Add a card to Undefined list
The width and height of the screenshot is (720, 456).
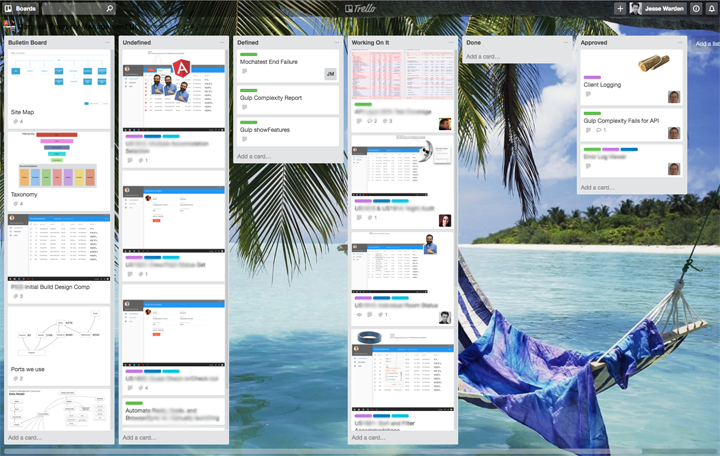140,438
